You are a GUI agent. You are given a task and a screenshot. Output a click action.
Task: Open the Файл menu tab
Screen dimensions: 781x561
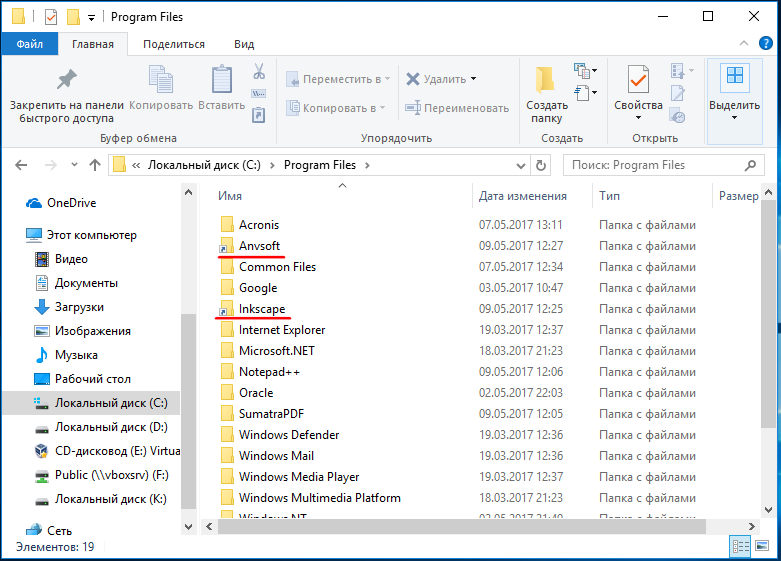click(29, 44)
